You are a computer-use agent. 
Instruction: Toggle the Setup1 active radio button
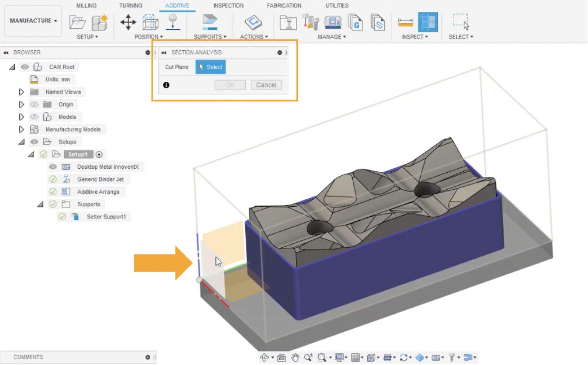(x=99, y=154)
